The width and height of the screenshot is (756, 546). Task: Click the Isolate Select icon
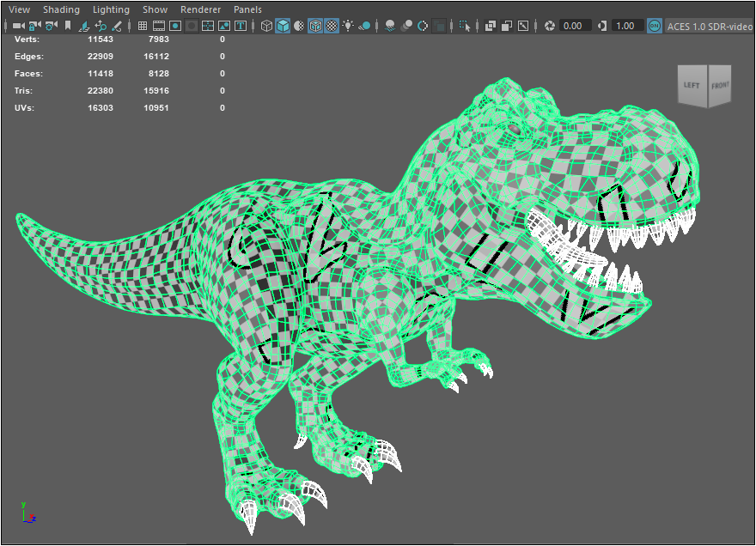click(x=466, y=27)
